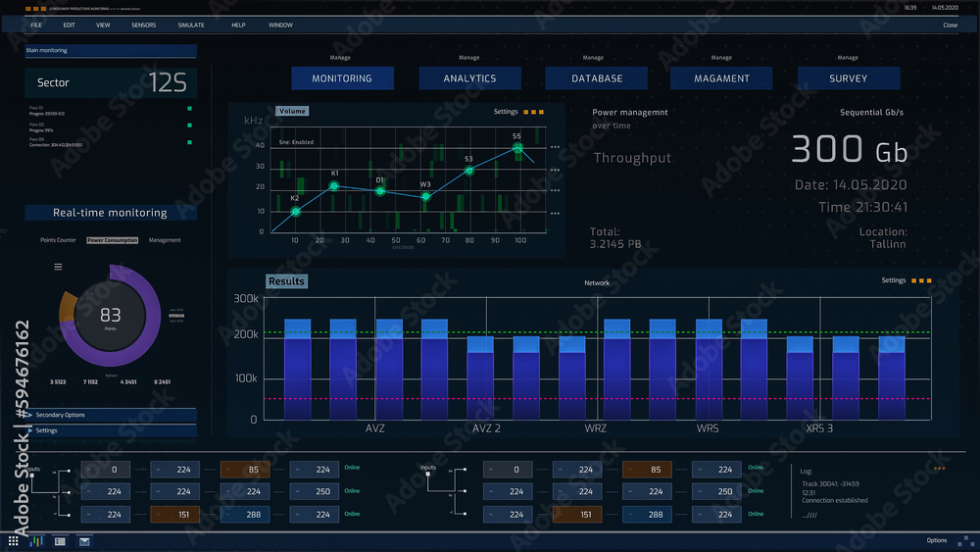Select the S3 data point marker
Screen dimensions: 980x552
468,170
